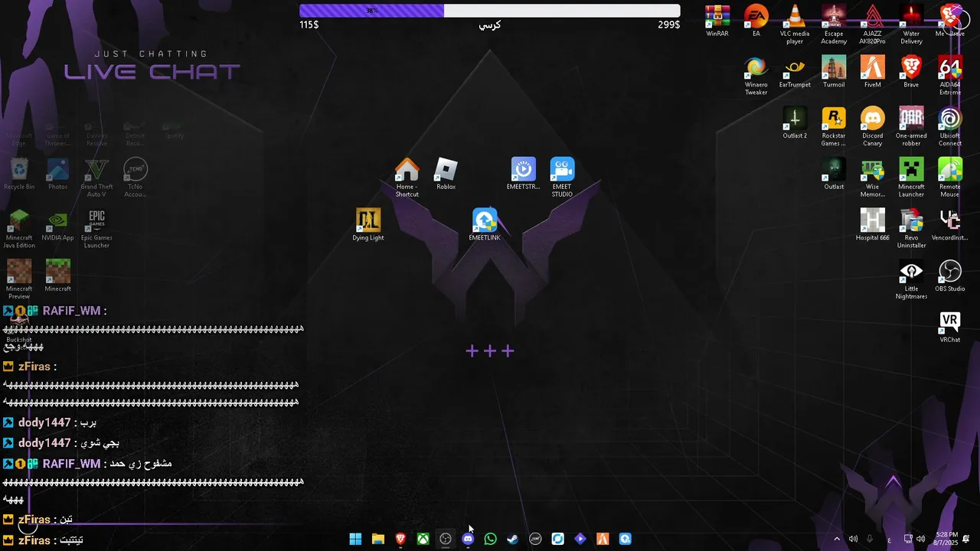Open Revo Uninstaller shortcut
This screenshot has height=551, width=980.
(911, 229)
